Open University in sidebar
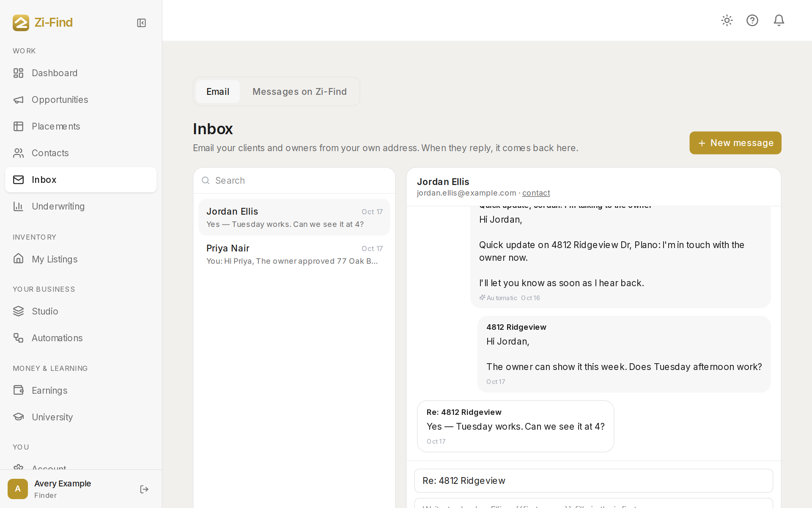This screenshot has width=812, height=508. point(81,417)
